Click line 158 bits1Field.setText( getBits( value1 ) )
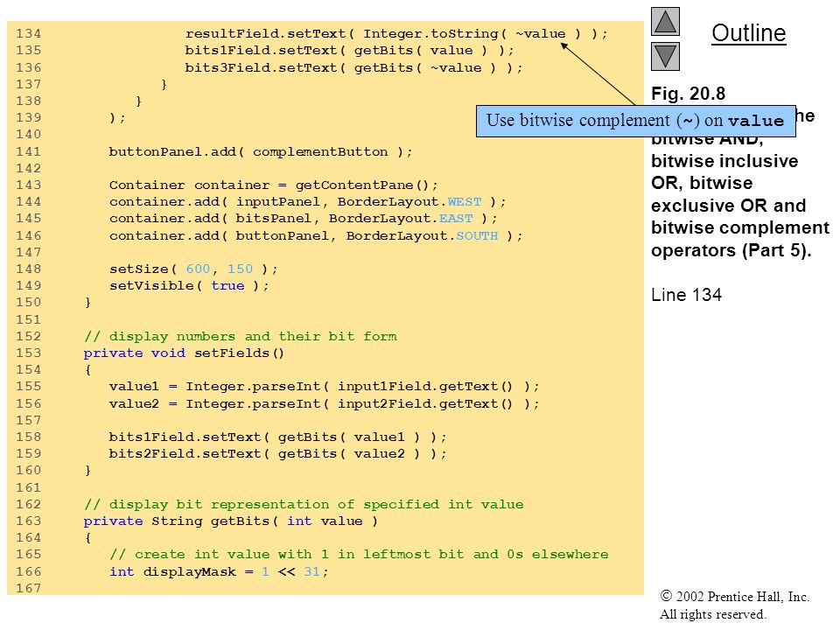The height and width of the screenshot is (630, 840). 277,437
